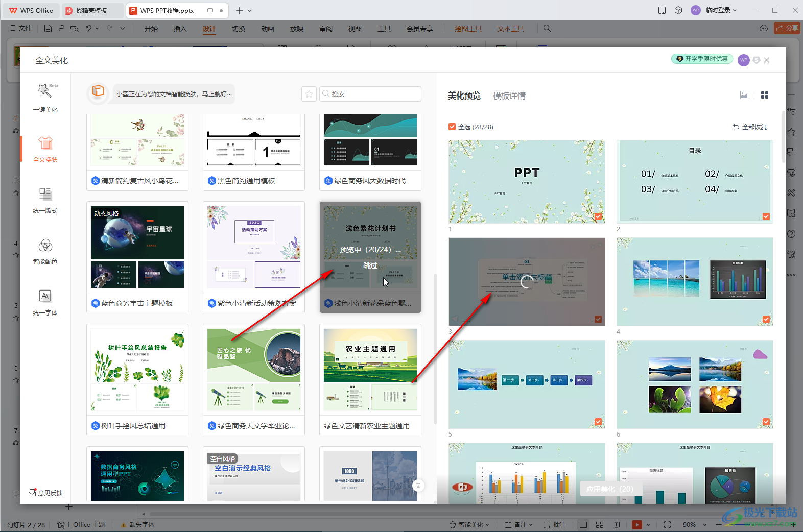
Task: Click the template list vertical scrollbar
Action: click(x=435, y=348)
